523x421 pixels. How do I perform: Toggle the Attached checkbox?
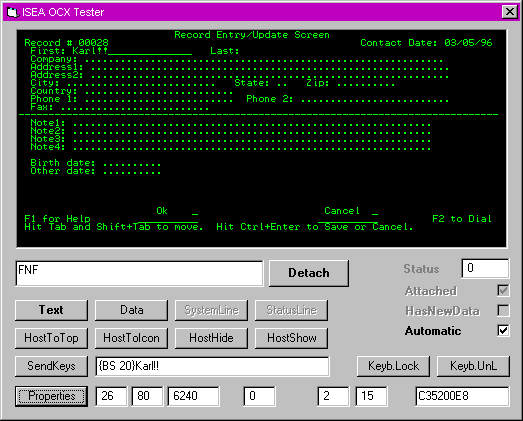point(503,291)
